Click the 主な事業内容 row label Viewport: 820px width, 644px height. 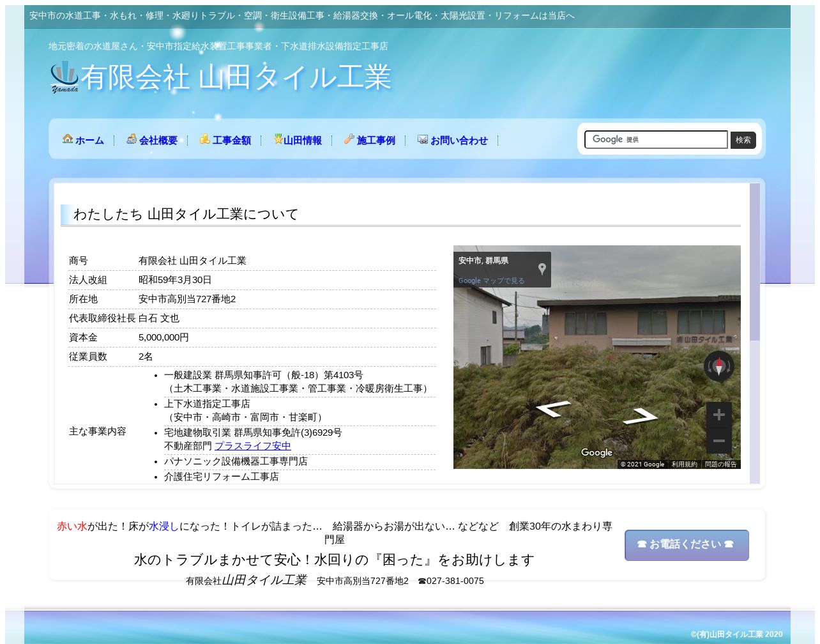[x=98, y=431]
